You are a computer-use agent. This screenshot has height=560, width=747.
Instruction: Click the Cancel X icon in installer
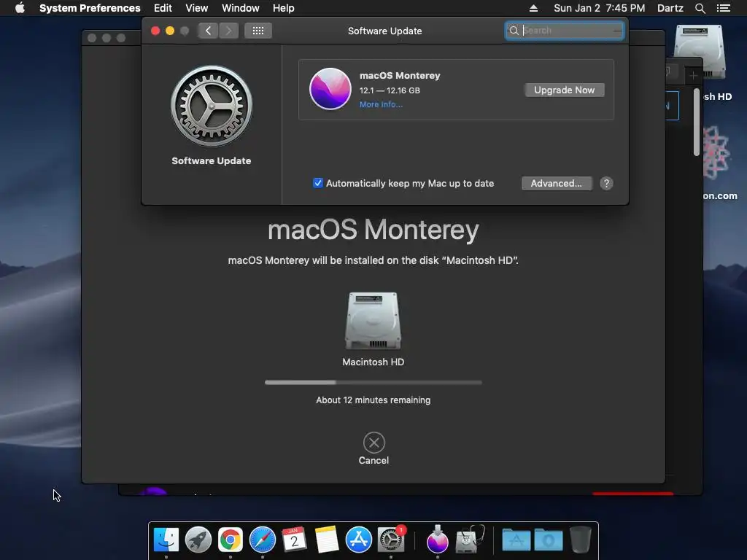374,443
